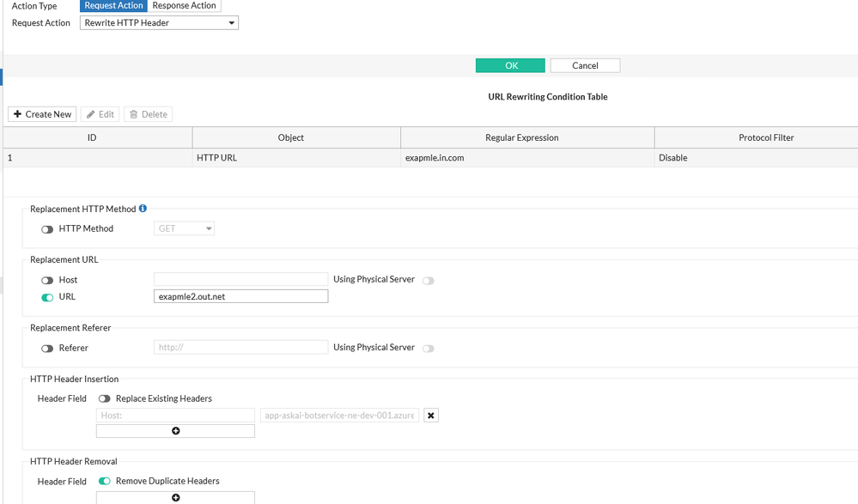
Task: Select the Request Action tab
Action: tap(113, 6)
